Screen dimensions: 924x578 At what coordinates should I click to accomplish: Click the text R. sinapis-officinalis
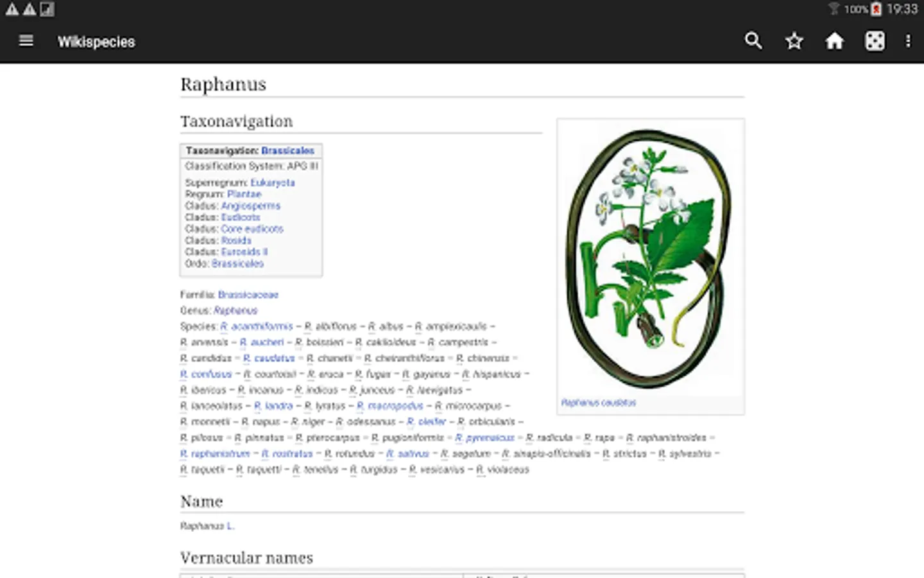(546, 453)
